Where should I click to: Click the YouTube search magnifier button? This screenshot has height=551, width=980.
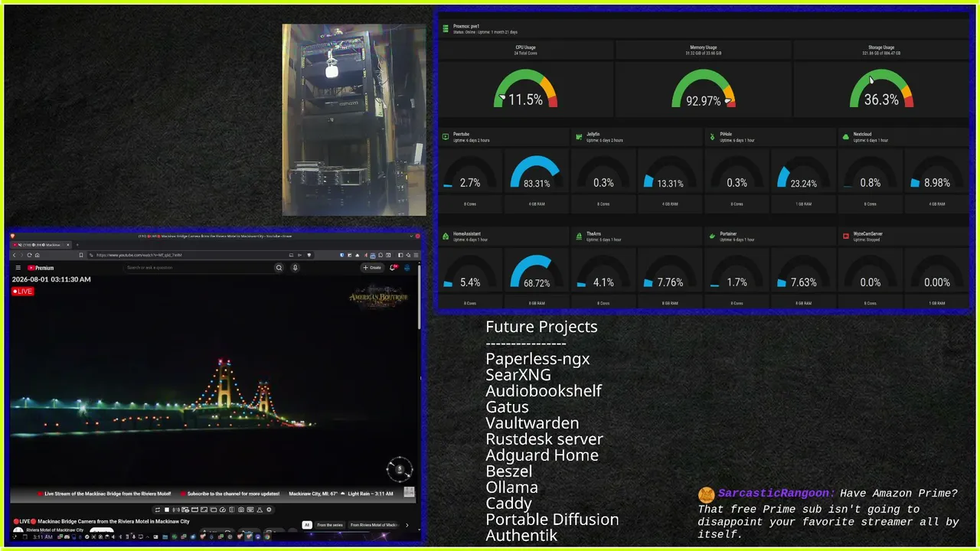(x=279, y=268)
